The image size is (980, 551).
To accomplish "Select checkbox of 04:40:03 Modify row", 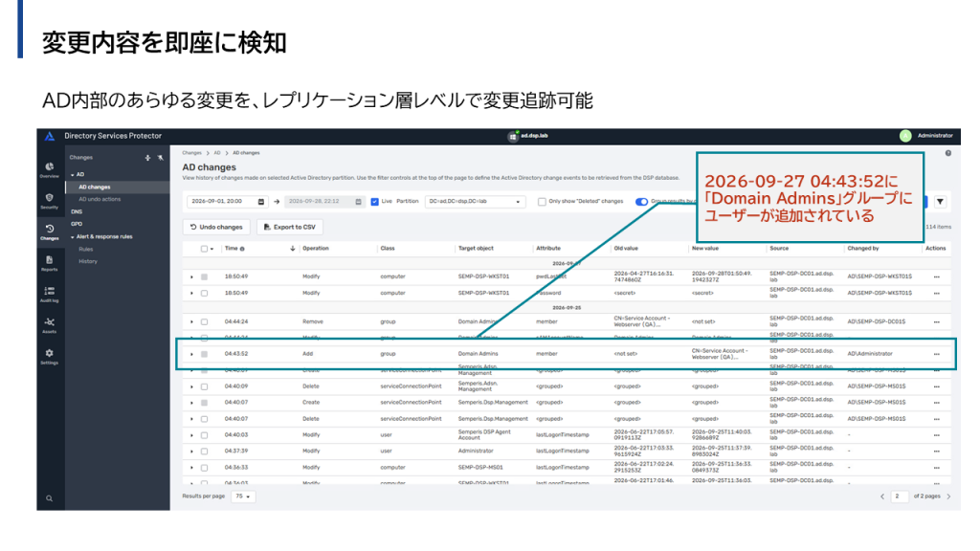I will 204,435.
